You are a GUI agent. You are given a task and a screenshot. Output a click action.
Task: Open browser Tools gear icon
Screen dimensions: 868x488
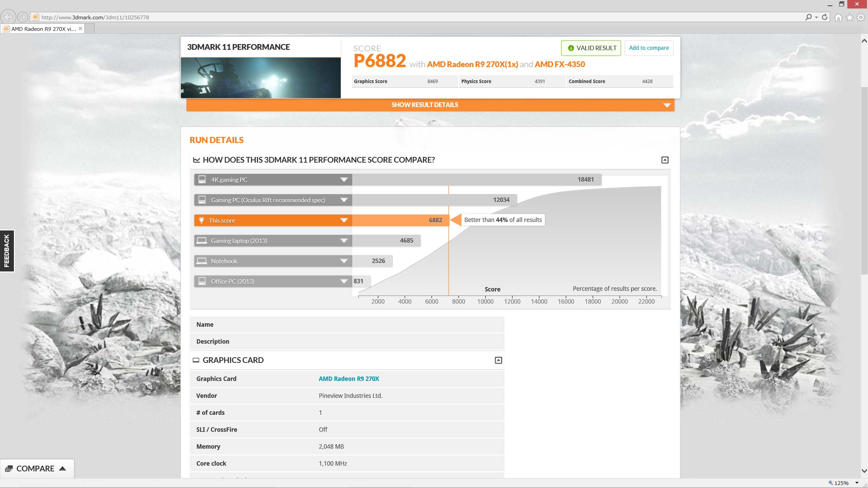click(861, 17)
